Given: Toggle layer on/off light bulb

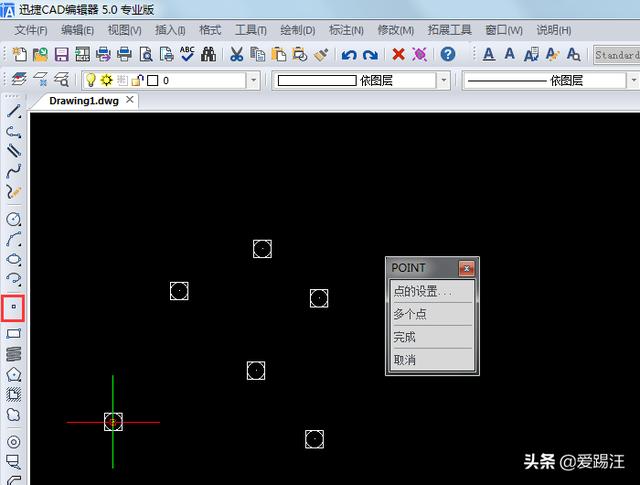Looking at the screenshot, I should point(91,80).
